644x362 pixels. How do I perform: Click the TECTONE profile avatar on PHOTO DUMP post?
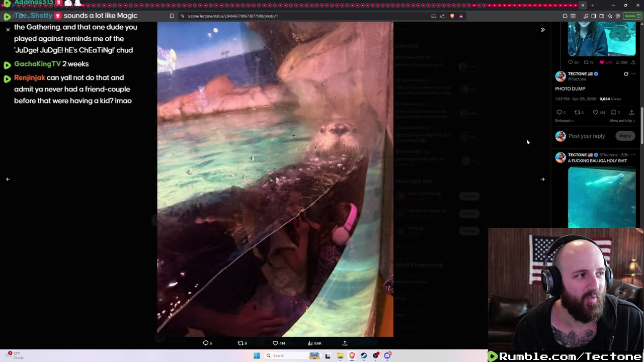tap(560, 76)
